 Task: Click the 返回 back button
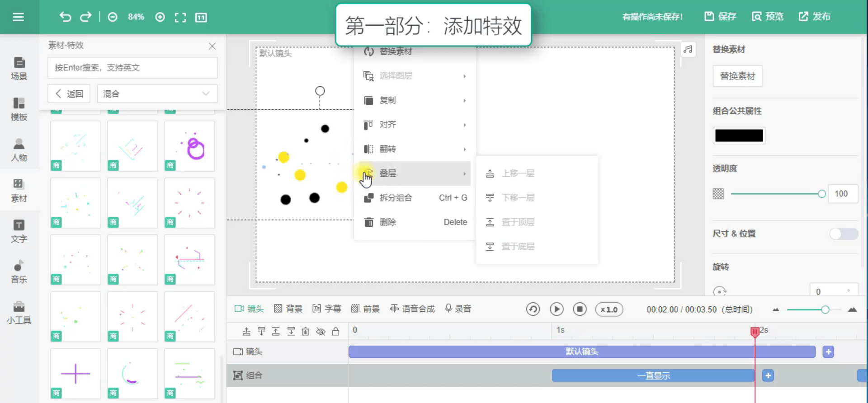pyautogui.click(x=69, y=94)
